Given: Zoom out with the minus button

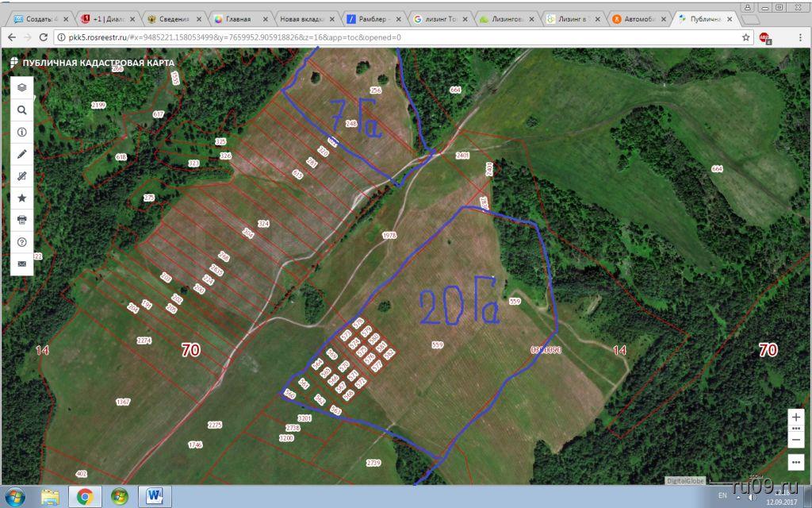Looking at the screenshot, I should [796, 439].
